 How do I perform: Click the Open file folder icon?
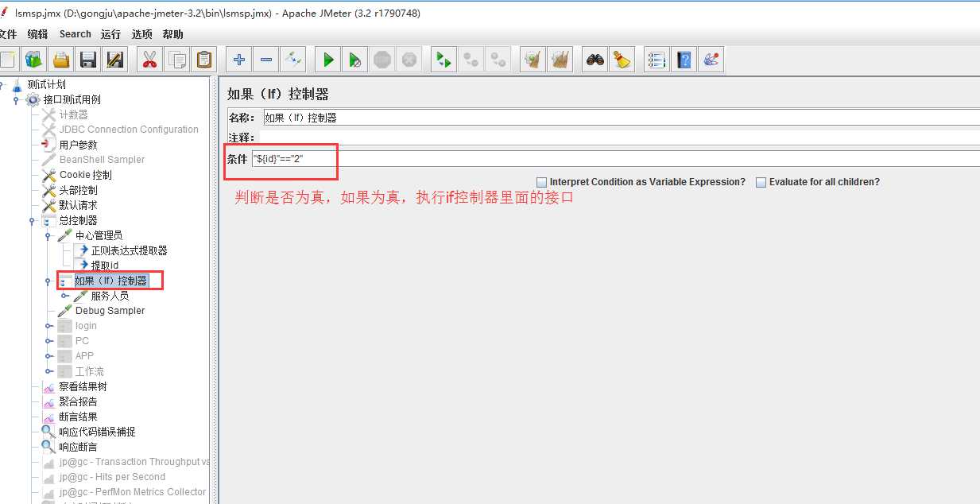tap(61, 60)
